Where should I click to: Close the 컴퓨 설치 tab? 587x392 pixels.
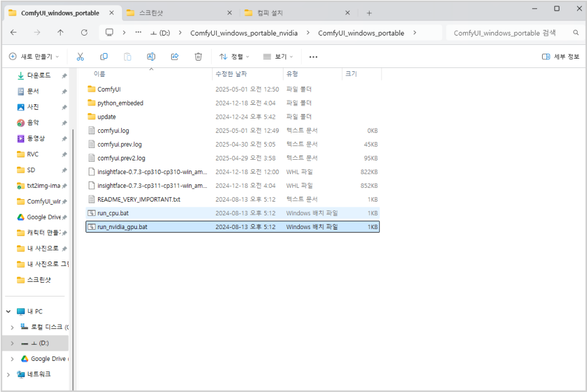(347, 12)
